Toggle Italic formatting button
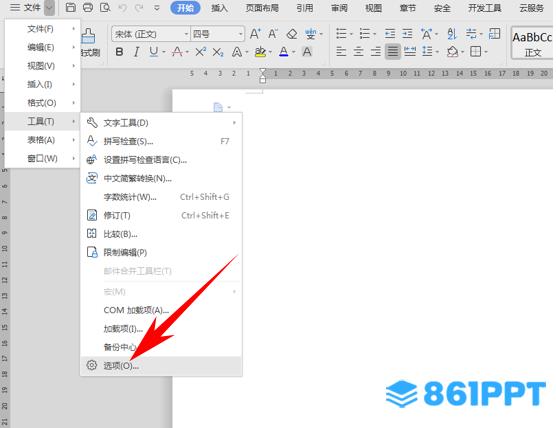556x428 pixels. 136,52
